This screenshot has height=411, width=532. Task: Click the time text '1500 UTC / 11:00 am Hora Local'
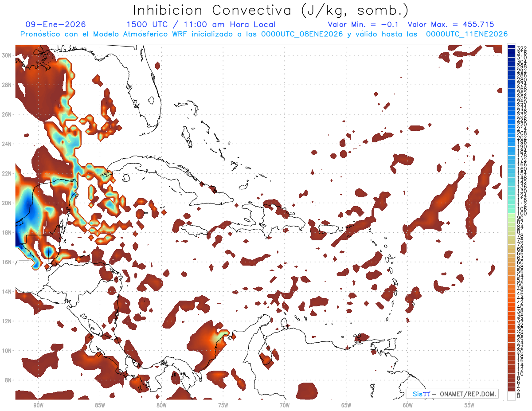201,24
